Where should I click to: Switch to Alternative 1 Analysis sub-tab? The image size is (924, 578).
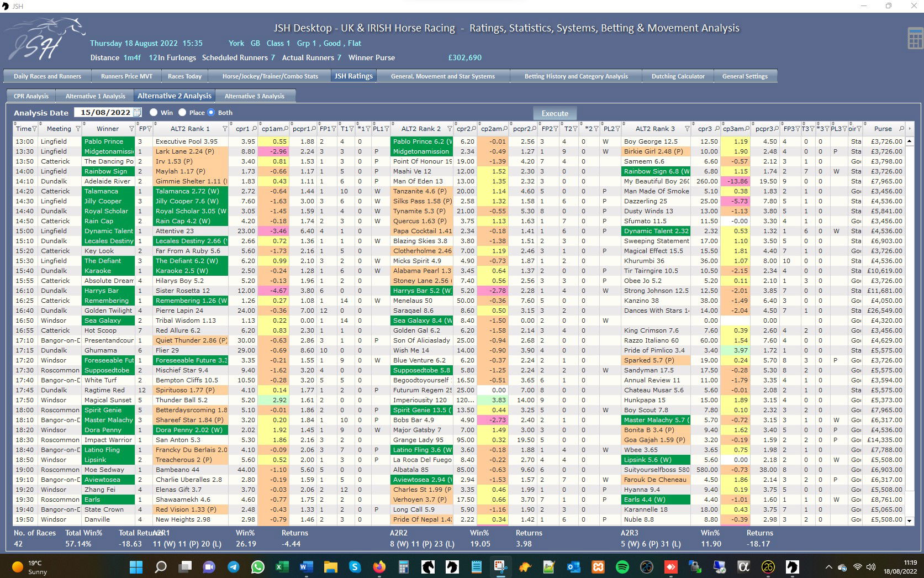(96, 96)
